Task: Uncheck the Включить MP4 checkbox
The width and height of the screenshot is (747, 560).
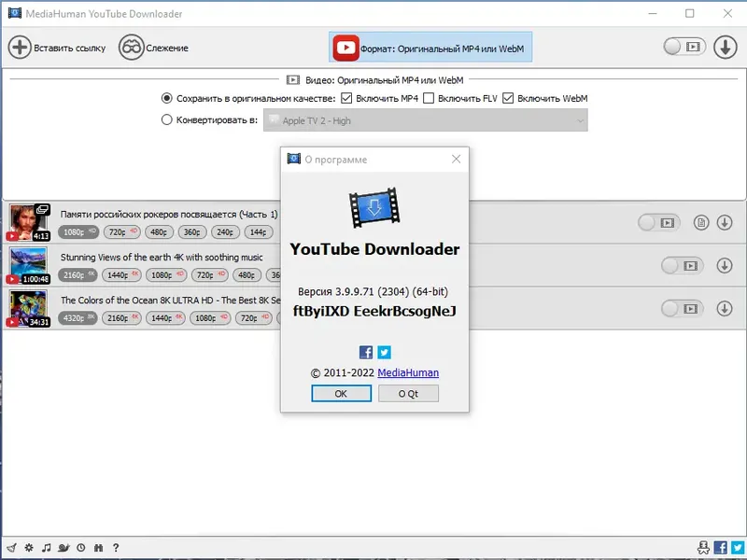Action: 345,97
